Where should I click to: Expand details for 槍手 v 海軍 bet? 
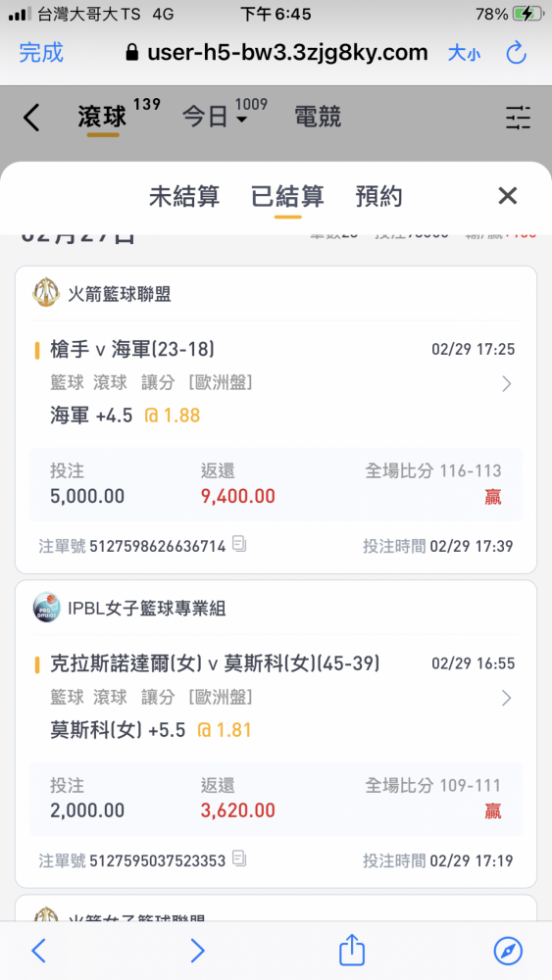506,384
